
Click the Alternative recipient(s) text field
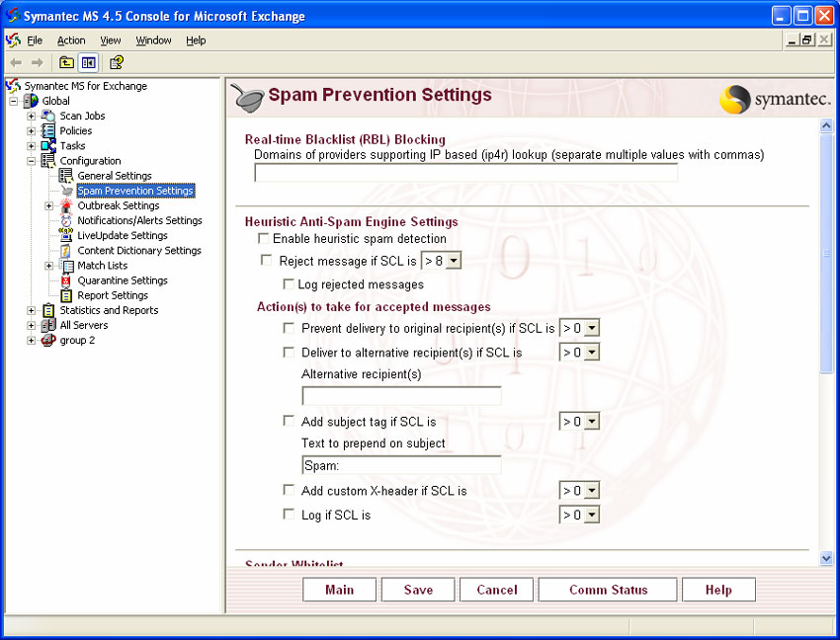coord(402,396)
